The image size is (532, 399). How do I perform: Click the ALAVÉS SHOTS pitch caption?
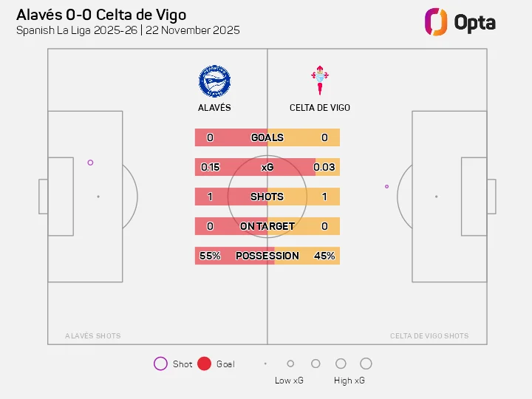coord(92,336)
